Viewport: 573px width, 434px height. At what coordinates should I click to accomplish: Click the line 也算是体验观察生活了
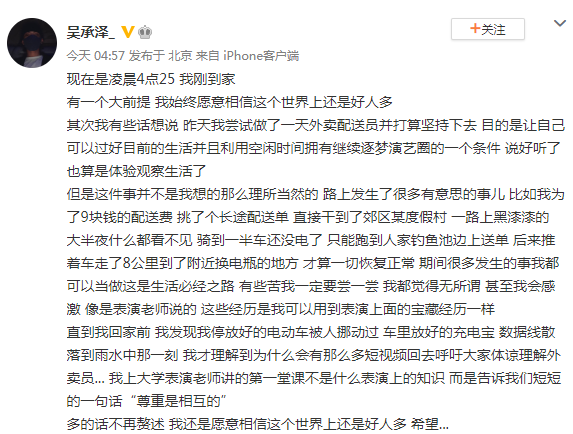[137, 171]
